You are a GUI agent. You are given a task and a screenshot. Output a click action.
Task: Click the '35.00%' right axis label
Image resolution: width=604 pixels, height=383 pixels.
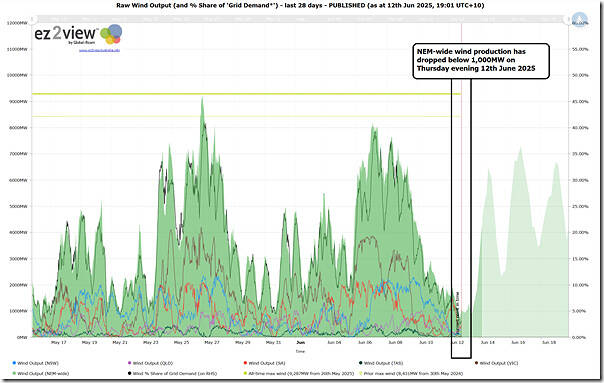click(581, 154)
